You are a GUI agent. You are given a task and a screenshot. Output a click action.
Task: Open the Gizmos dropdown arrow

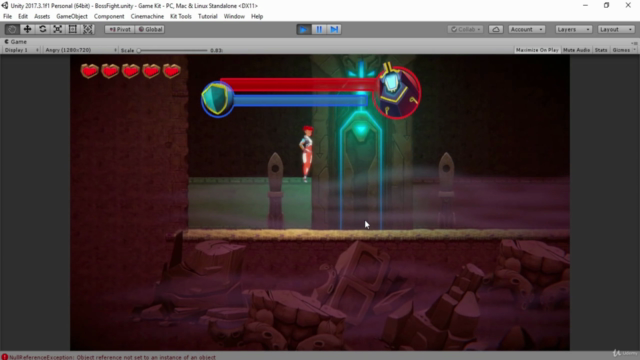coord(634,50)
